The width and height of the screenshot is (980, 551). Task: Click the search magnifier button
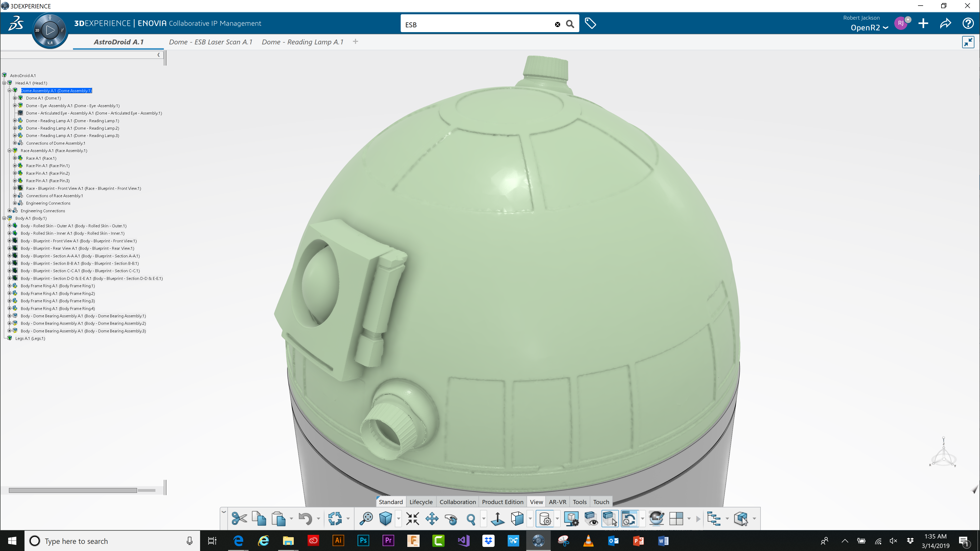(570, 24)
